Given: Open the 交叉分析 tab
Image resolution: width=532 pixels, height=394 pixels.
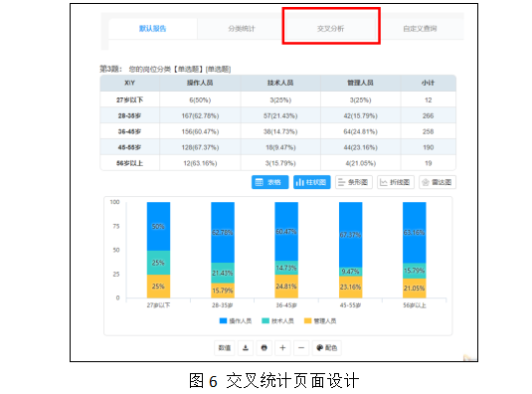Looking at the screenshot, I should [x=330, y=29].
